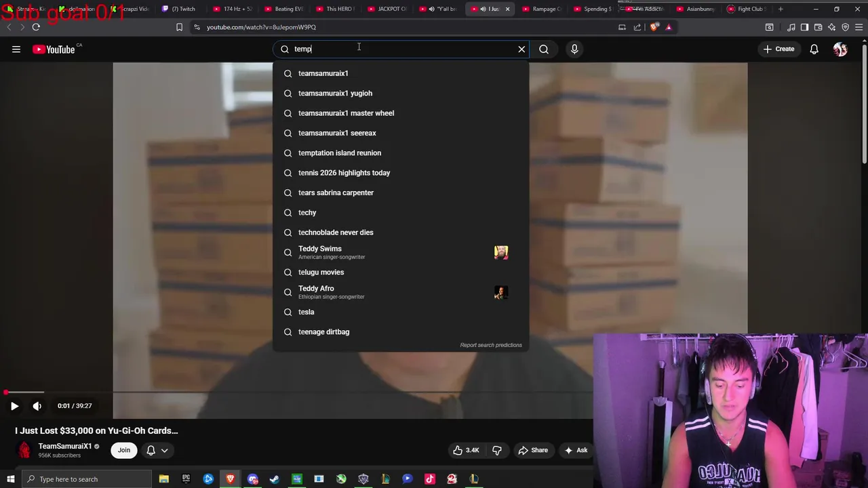Like the video with 3.4K likes
Screen dimensions: 868x488
(x=465, y=450)
